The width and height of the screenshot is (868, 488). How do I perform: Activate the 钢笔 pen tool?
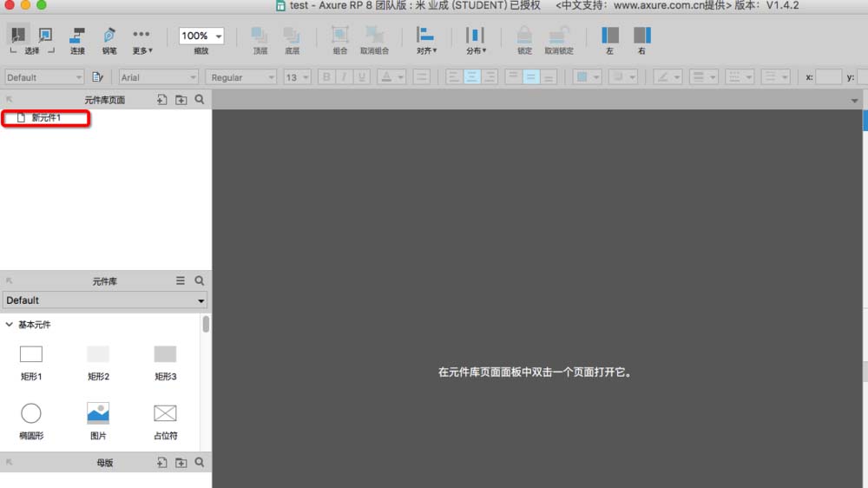pos(109,41)
